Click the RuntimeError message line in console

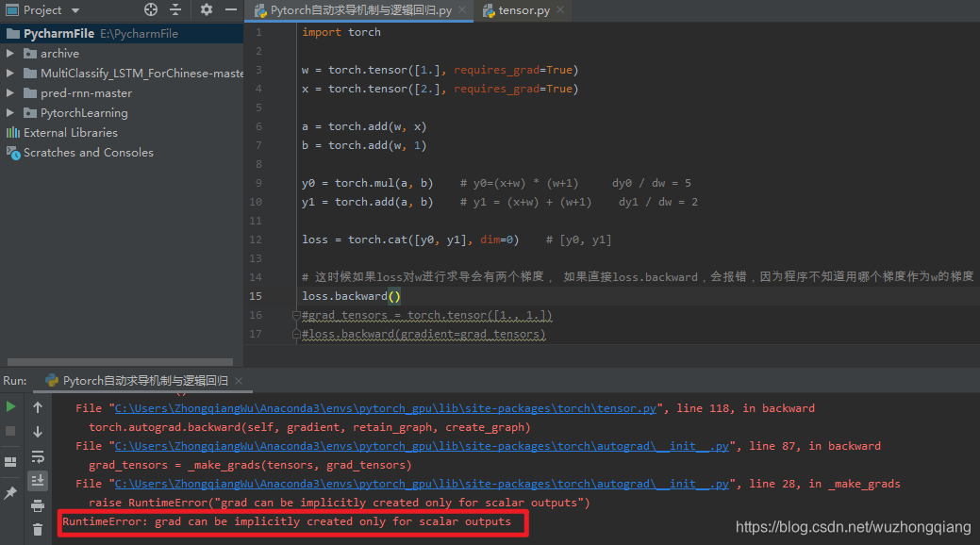tap(286, 521)
